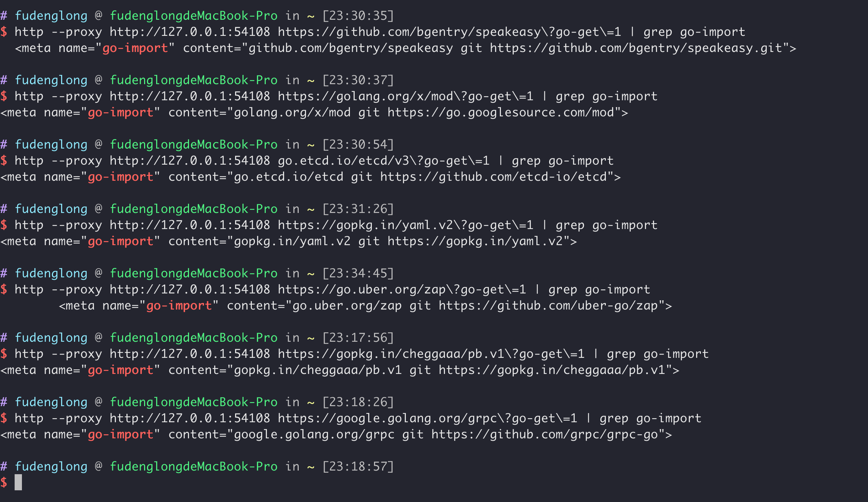Select the [23:18:26] timestamp
The height and width of the screenshot is (502, 868).
coord(358,402)
